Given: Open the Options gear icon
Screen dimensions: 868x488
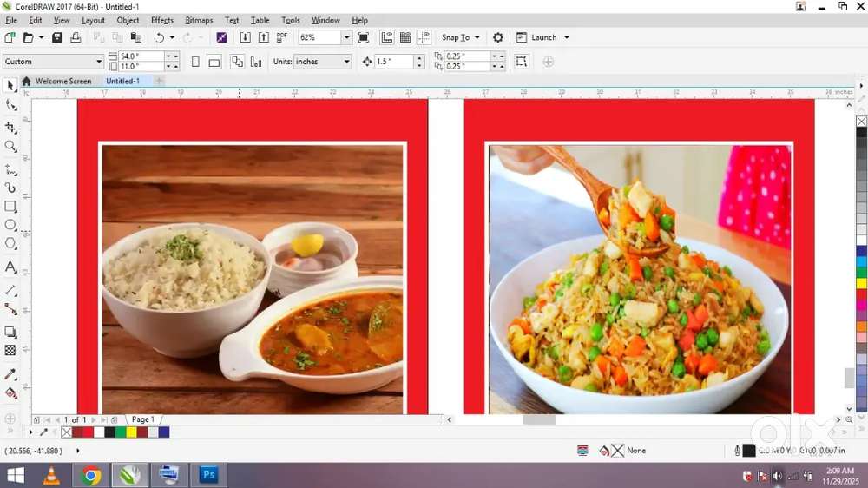Looking at the screenshot, I should [x=497, y=37].
